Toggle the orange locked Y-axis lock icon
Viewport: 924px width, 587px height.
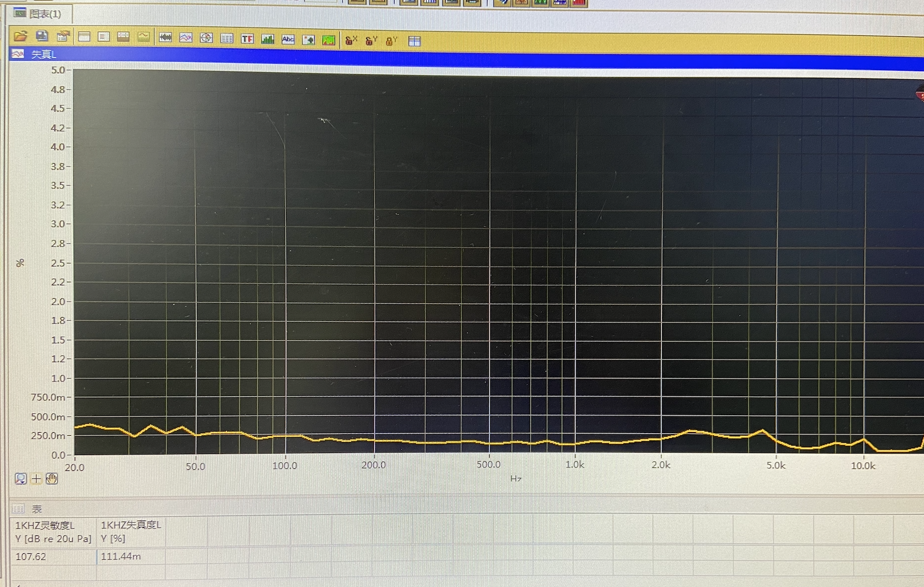coord(391,41)
